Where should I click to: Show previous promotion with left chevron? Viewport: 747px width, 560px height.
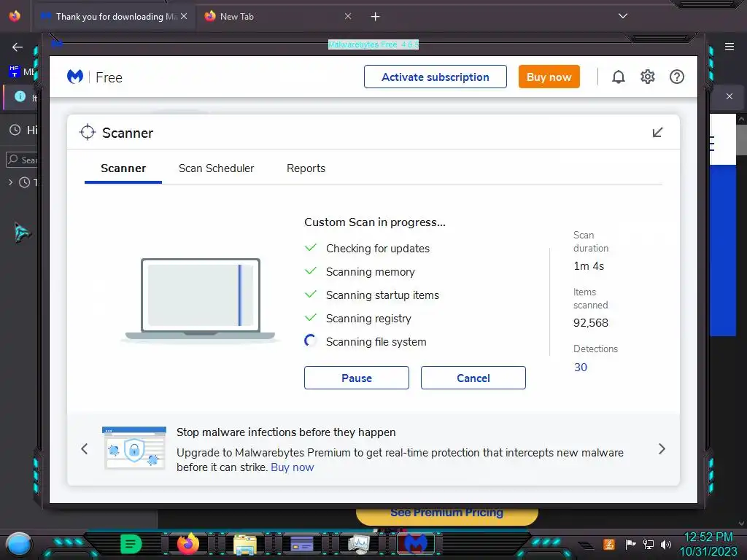coord(85,448)
